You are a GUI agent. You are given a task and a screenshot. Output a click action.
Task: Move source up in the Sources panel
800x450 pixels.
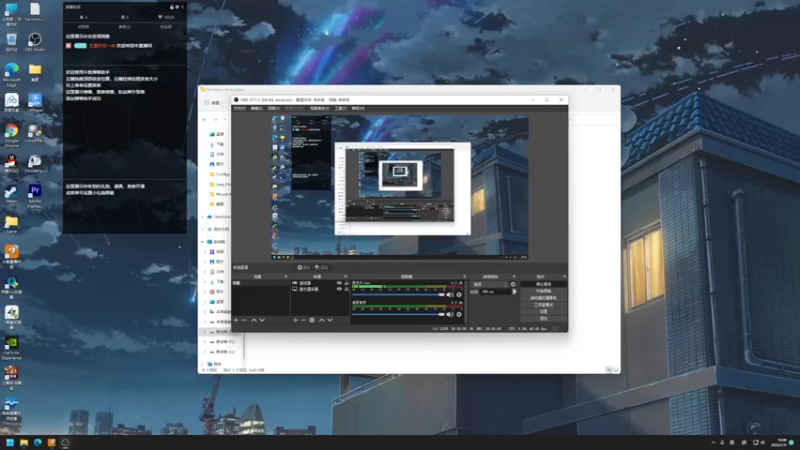(321, 320)
